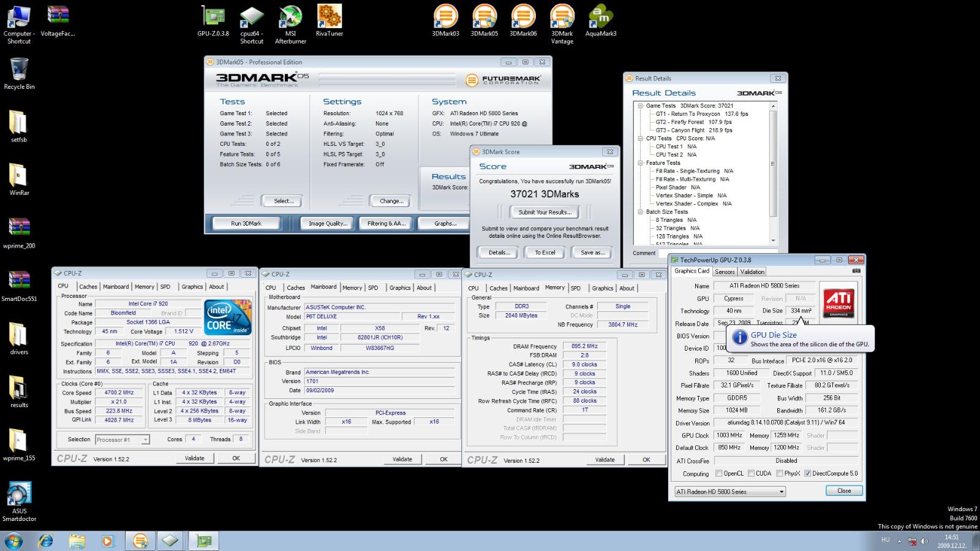The image size is (980, 551).
Task: Click the Submit Your Results... button
Action: [x=545, y=212]
